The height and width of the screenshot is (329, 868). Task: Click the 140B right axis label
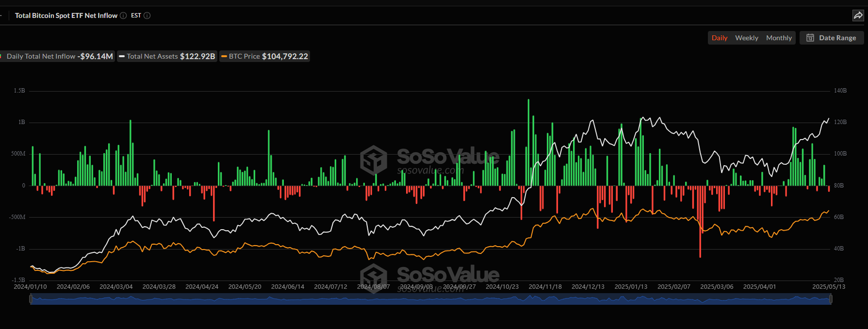[840, 91]
